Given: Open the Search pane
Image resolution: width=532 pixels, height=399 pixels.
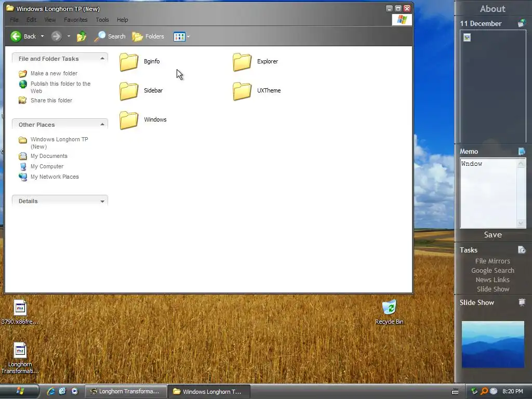Looking at the screenshot, I should 110,36.
